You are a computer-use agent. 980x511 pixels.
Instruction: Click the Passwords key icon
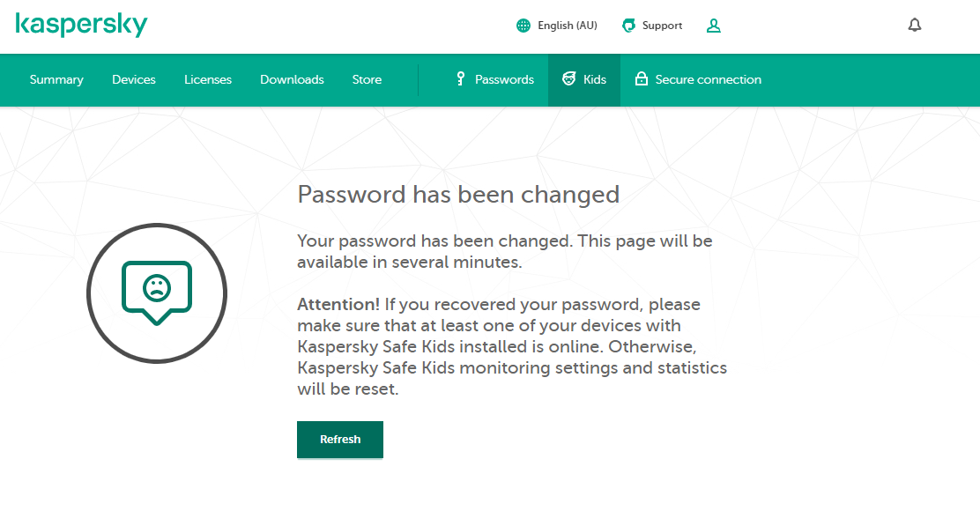(460, 79)
